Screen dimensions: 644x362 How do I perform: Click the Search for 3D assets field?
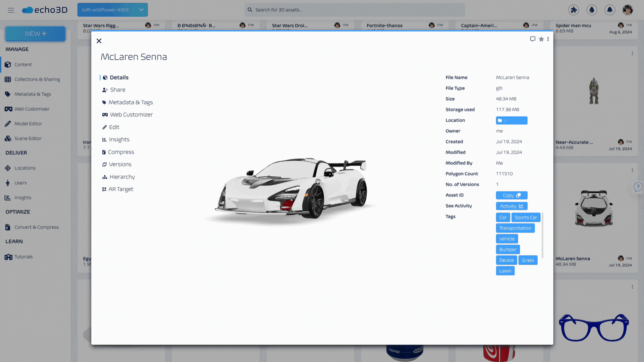tap(355, 10)
